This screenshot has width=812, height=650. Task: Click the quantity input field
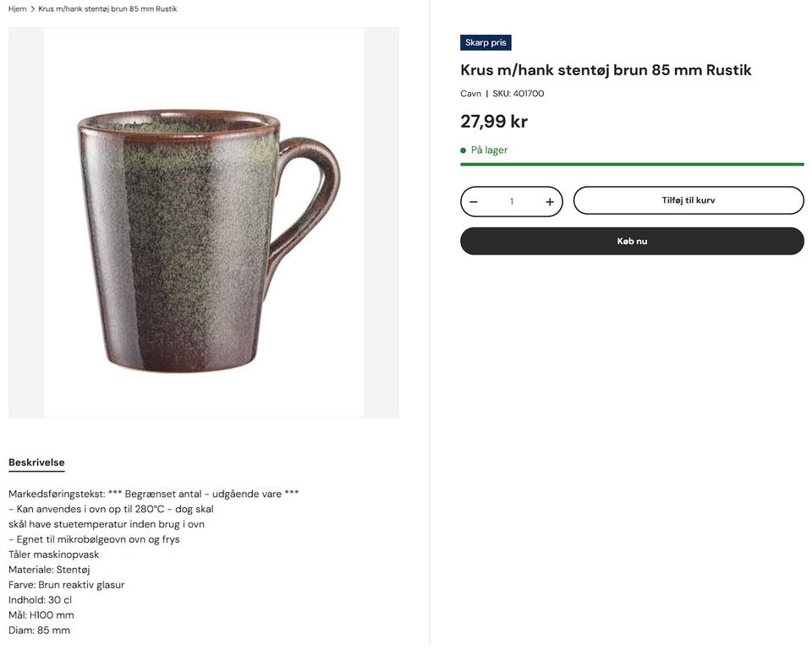[512, 202]
